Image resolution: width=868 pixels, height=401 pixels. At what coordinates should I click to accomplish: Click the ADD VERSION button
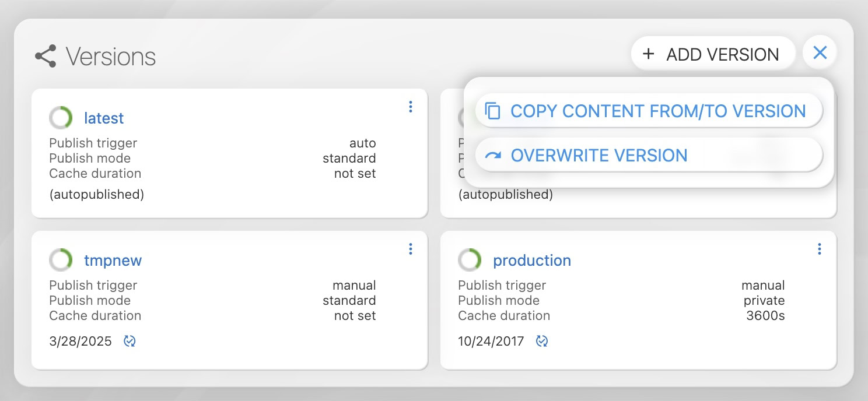[x=712, y=54]
